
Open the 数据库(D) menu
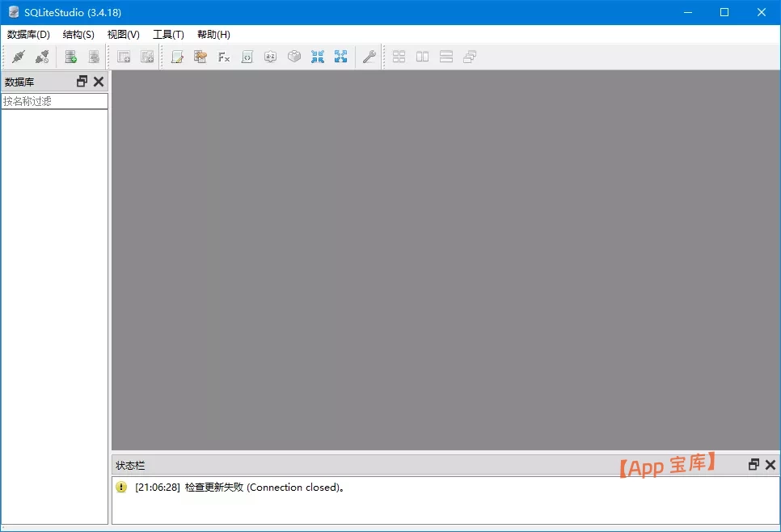click(28, 35)
